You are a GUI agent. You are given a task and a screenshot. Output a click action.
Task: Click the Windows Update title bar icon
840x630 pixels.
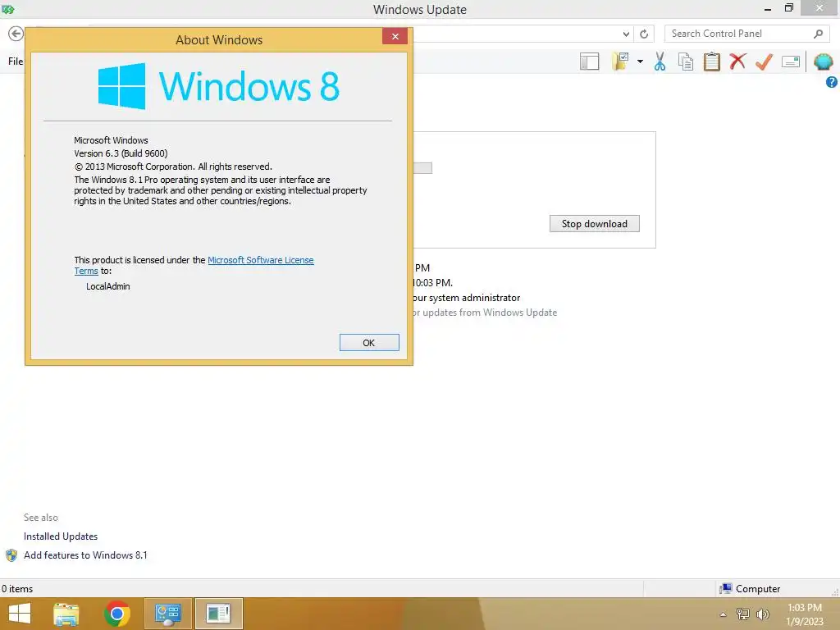pos(8,9)
